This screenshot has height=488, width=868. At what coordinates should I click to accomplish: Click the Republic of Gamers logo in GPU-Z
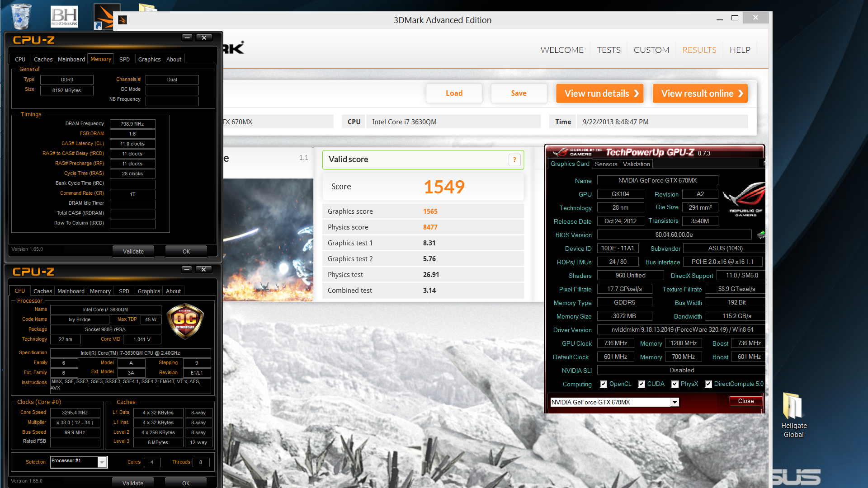click(745, 199)
